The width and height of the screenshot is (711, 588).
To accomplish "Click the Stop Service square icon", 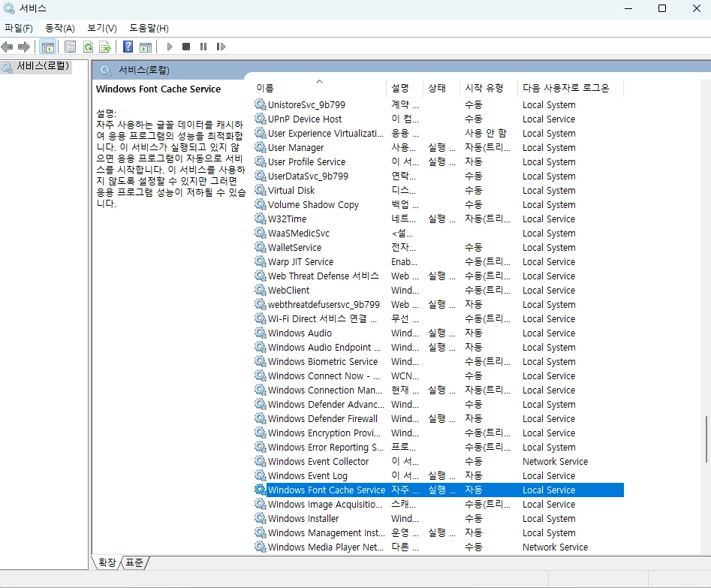I will click(186, 47).
